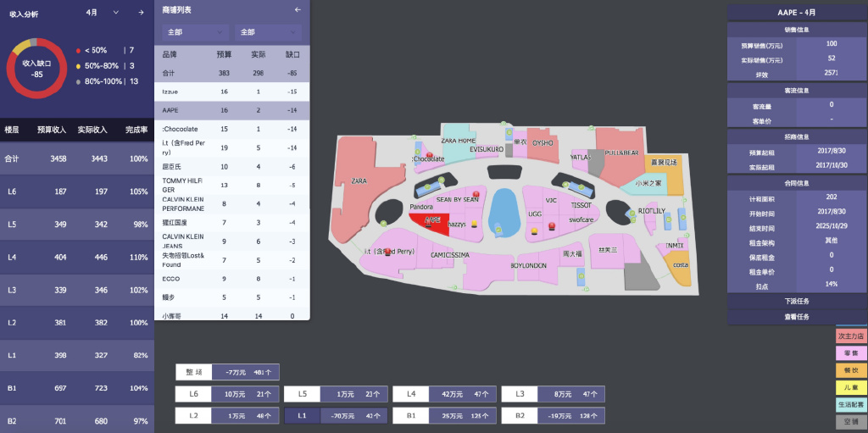868x433 pixels.
Task: Click the 收入缺口 donut chart
Action: coord(37,69)
